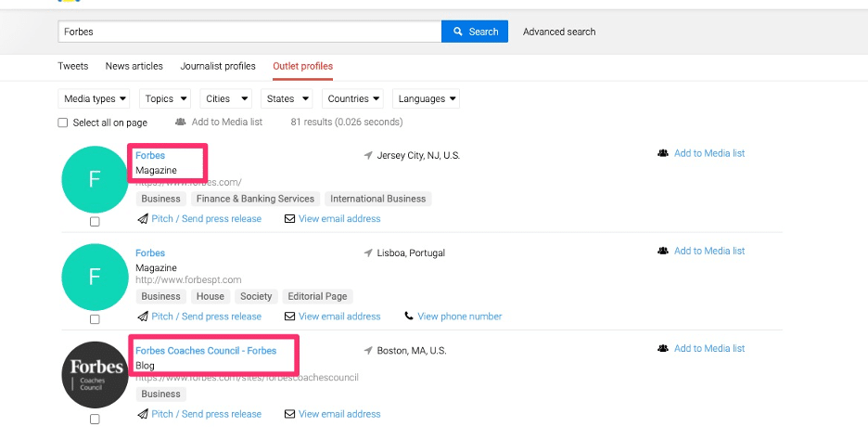Switch to the Journalist profiles tab

(x=218, y=66)
